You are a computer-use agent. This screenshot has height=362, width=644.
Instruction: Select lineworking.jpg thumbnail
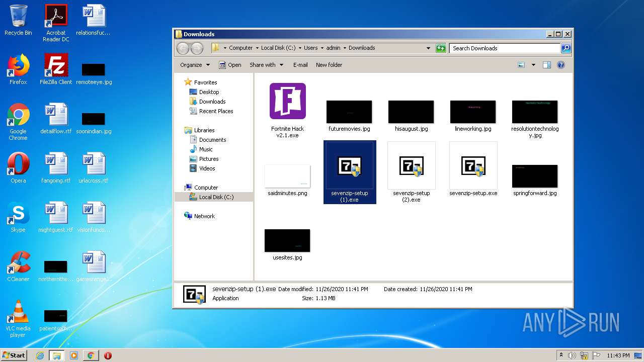pyautogui.click(x=473, y=112)
